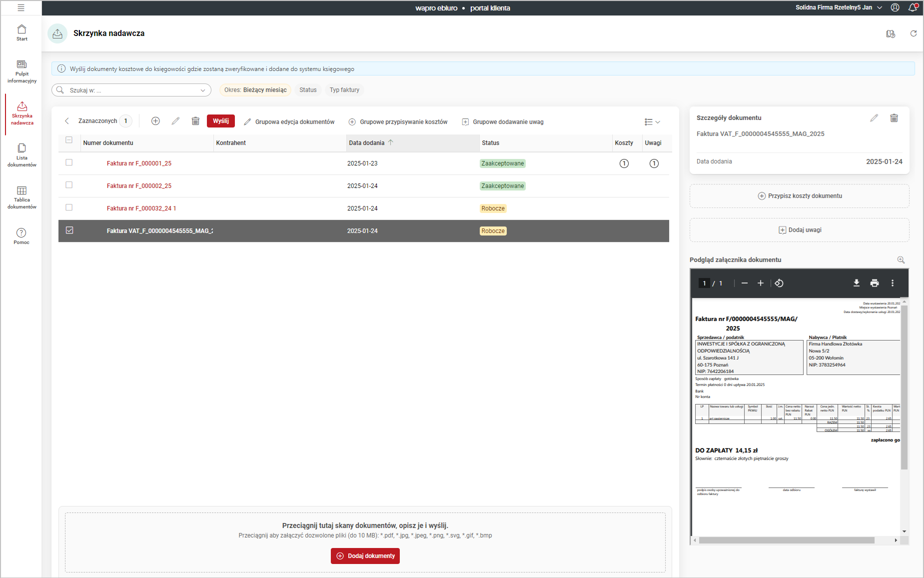Click Grupowa edycja dokumentów
924x578 pixels.
289,122
